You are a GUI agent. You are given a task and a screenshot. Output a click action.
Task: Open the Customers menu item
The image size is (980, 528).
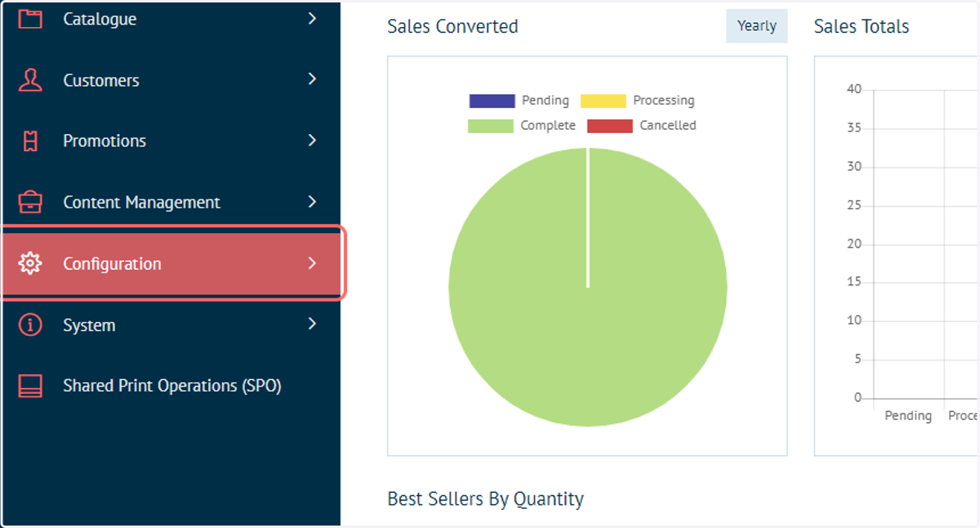coord(170,79)
